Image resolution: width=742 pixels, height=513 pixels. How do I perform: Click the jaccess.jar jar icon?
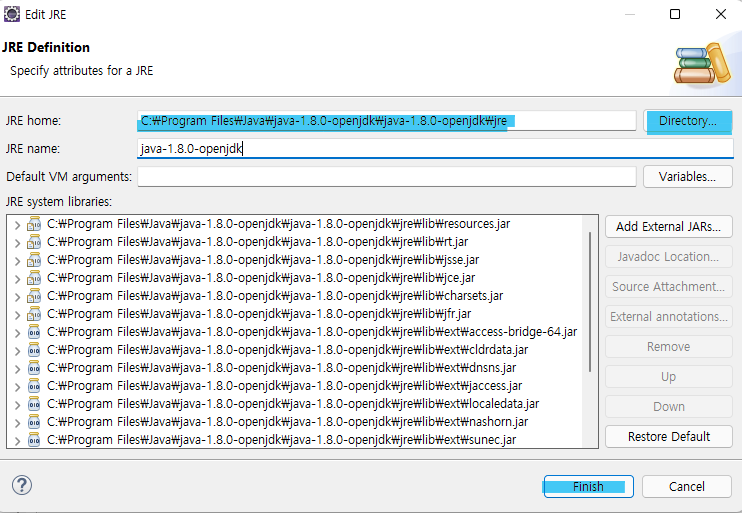[x=34, y=386]
